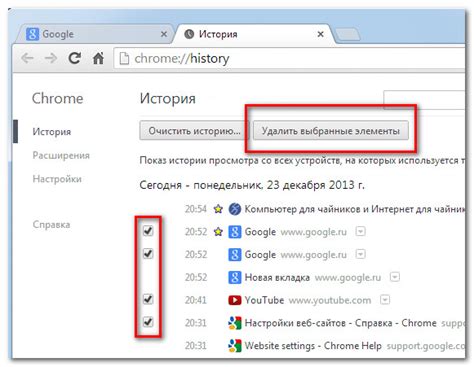Open the dropdown arrow of Новая вкладка entry
This screenshot has width=474, height=367.
point(395,277)
